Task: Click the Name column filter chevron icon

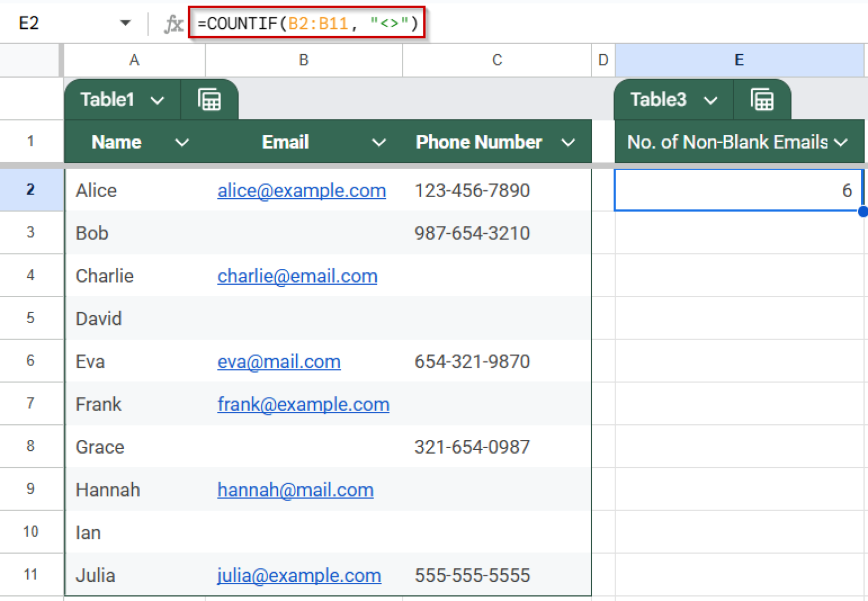Action: pos(182,142)
